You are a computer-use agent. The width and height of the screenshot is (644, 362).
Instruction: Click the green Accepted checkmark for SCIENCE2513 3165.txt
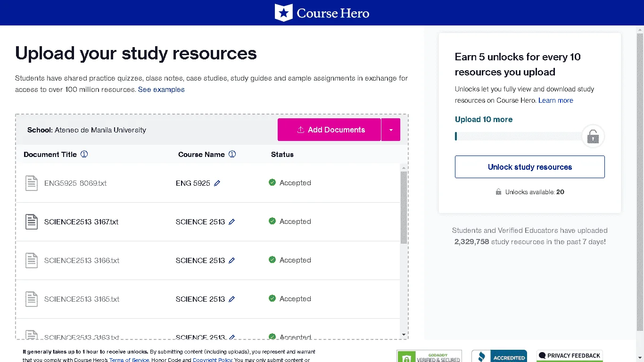click(272, 298)
